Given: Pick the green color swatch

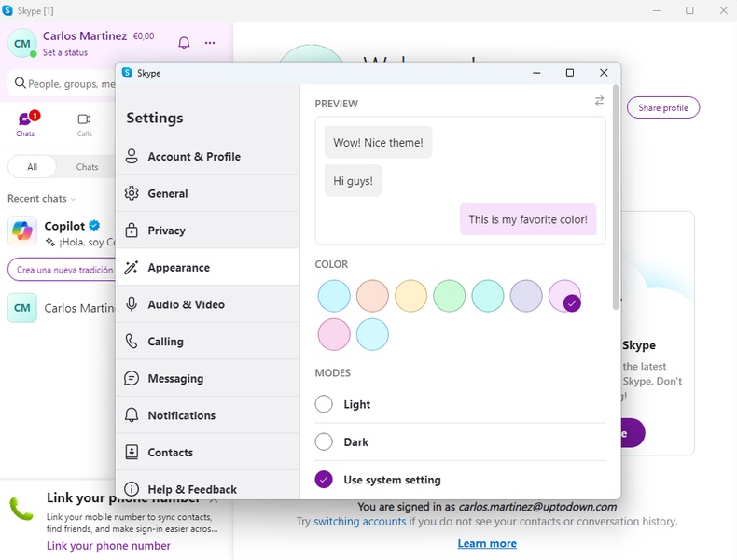Looking at the screenshot, I should (450, 296).
